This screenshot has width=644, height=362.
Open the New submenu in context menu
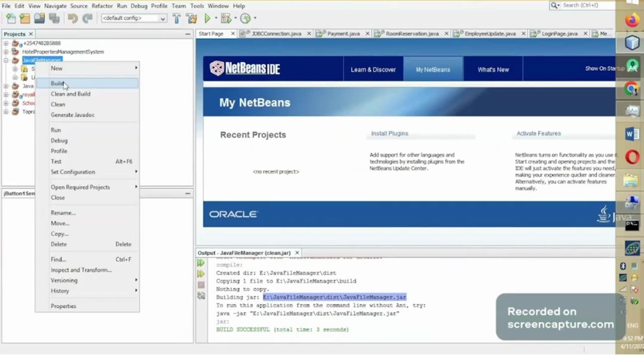87,68
